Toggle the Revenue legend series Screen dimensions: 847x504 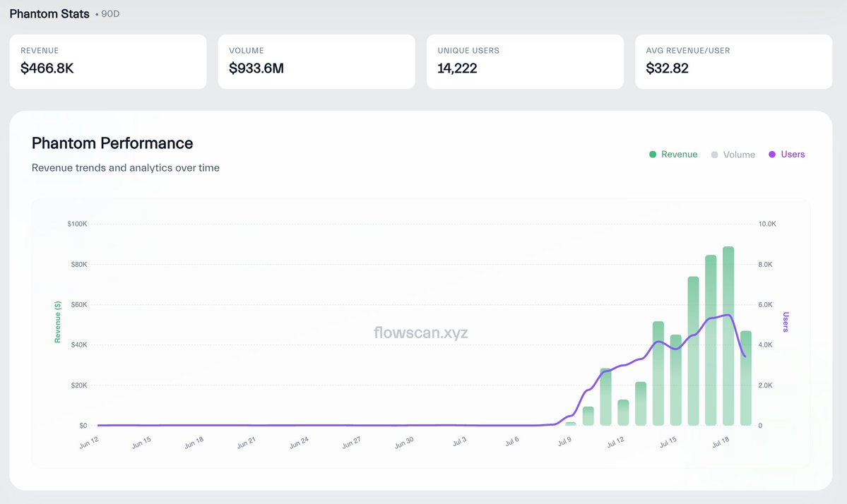pyautogui.click(x=673, y=155)
